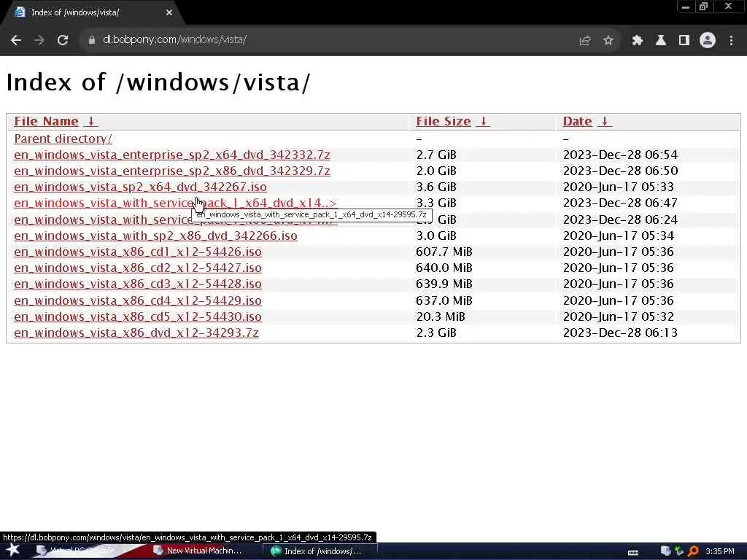
Task: Click the 2.7 GiB file size cell
Action: tap(436, 155)
